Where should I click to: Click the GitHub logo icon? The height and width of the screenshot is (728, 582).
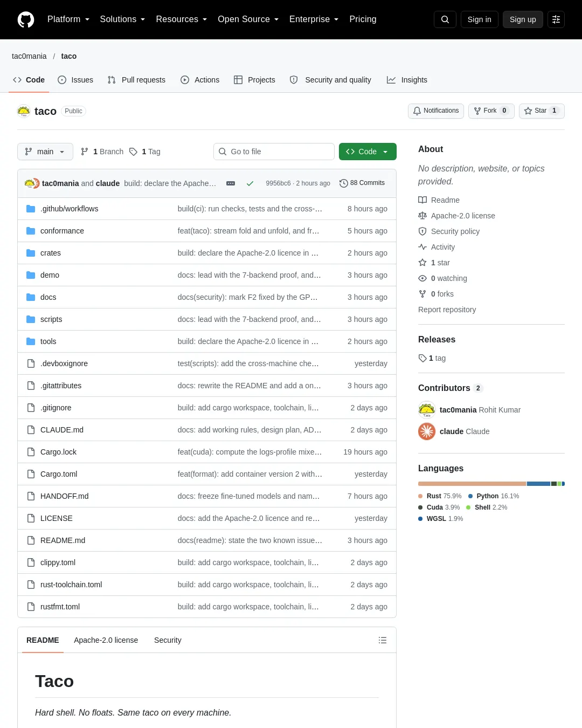(x=26, y=19)
